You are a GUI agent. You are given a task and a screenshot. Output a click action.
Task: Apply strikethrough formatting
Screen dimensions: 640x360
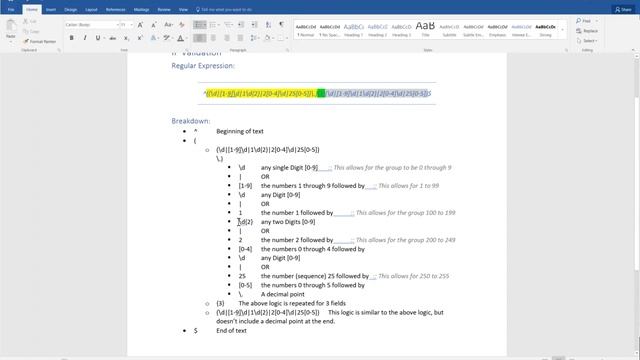(113, 38)
